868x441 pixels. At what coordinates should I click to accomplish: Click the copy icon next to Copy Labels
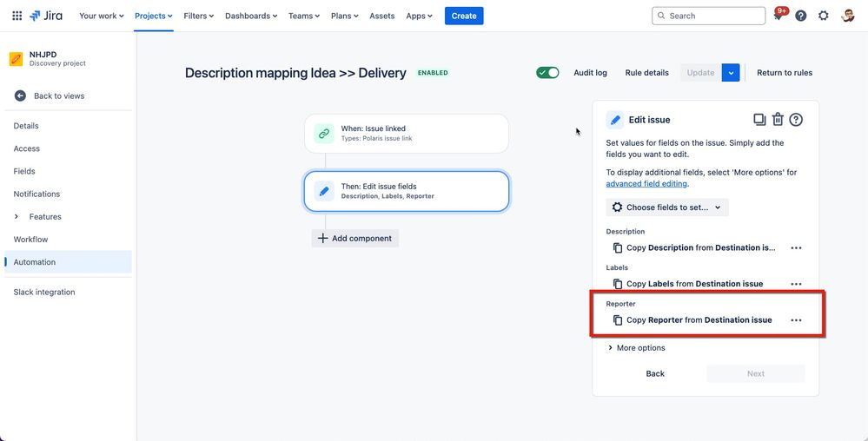[618, 284]
